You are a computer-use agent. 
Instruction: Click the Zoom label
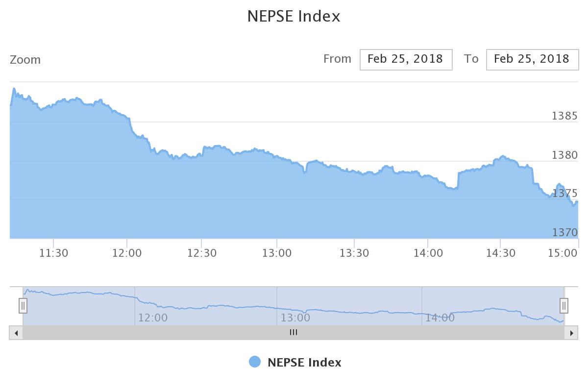[25, 60]
